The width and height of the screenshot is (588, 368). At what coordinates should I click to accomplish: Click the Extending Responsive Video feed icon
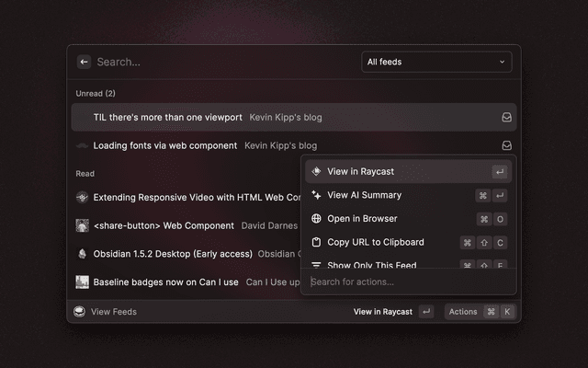[82, 197]
